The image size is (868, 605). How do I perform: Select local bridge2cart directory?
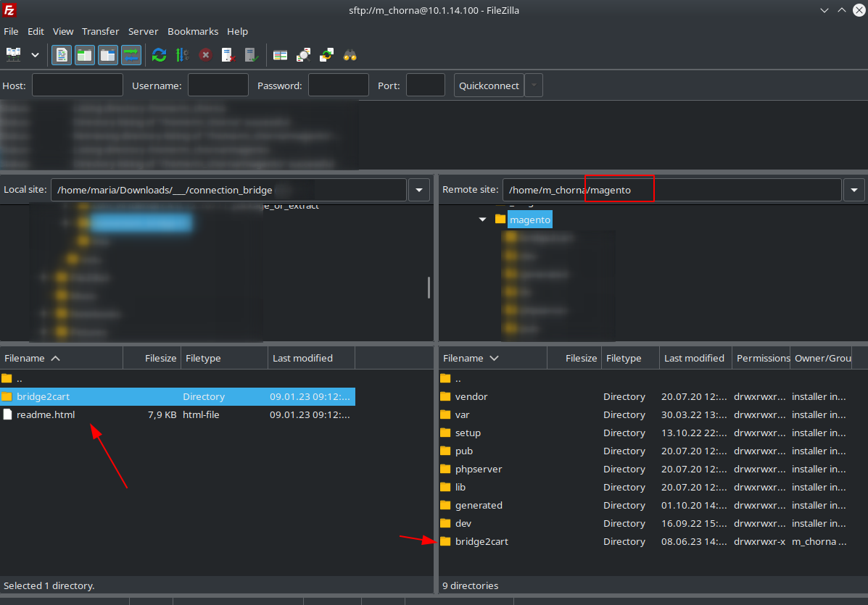pyautogui.click(x=177, y=396)
